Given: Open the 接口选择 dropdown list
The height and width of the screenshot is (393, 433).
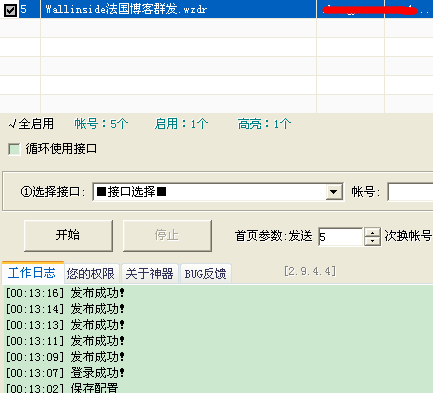Looking at the screenshot, I should 218,192.
